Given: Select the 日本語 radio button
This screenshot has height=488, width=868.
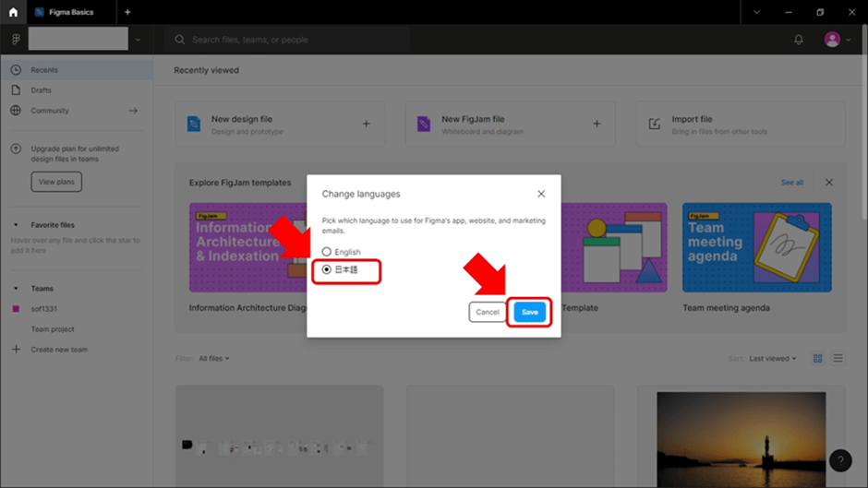Looking at the screenshot, I should [x=327, y=269].
